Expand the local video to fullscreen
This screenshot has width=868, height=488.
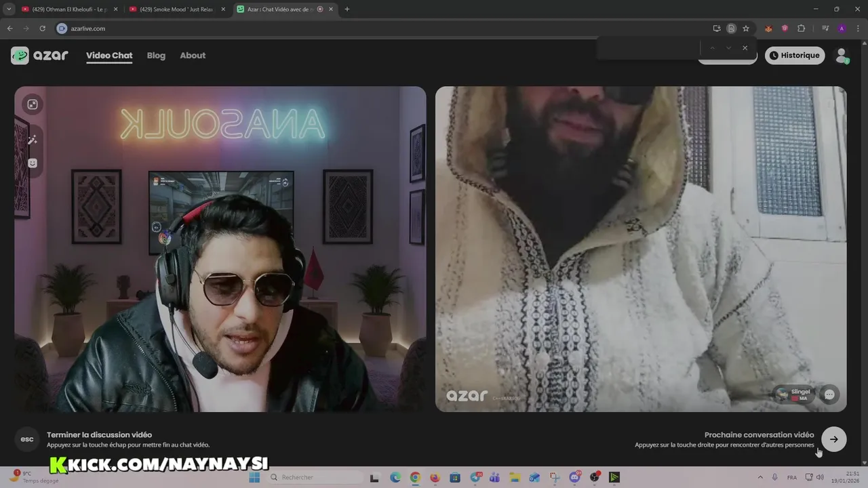32,104
